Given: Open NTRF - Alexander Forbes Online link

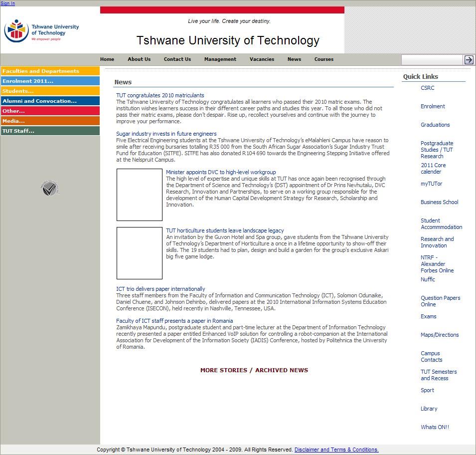Looking at the screenshot, I should (437, 264).
